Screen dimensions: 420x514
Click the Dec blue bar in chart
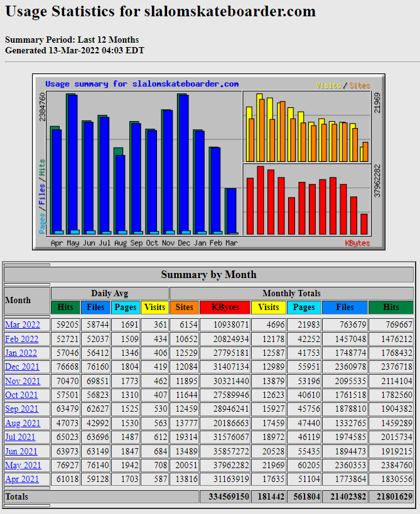coord(183,164)
